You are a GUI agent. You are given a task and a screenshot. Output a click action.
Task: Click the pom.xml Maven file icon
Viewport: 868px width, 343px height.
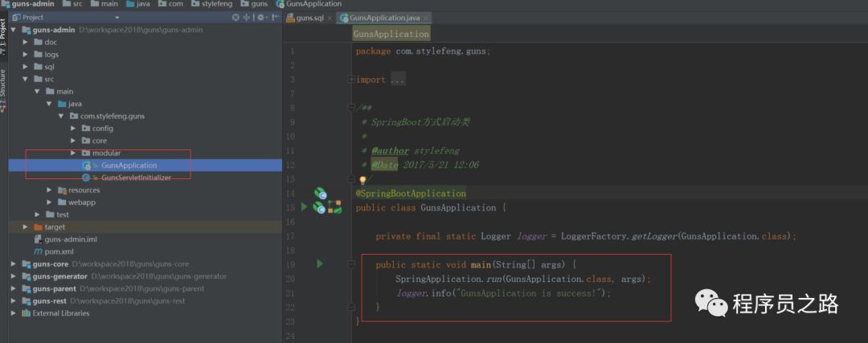pyautogui.click(x=39, y=251)
